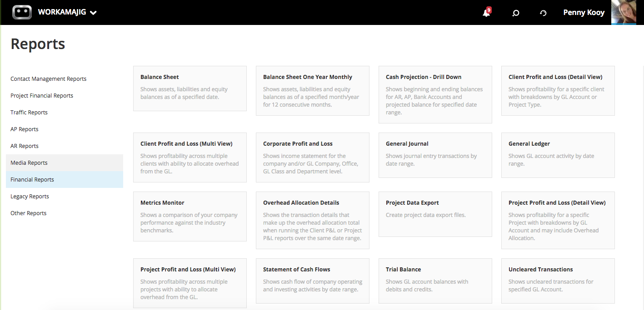Go to Media Reports category
Viewport: 644px width, 310px height.
click(29, 163)
